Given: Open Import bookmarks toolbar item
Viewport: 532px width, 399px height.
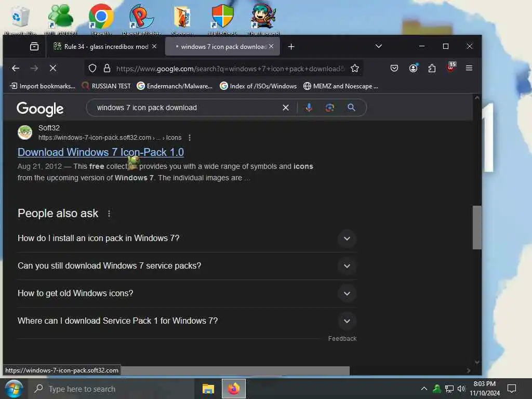Looking at the screenshot, I should (43, 86).
